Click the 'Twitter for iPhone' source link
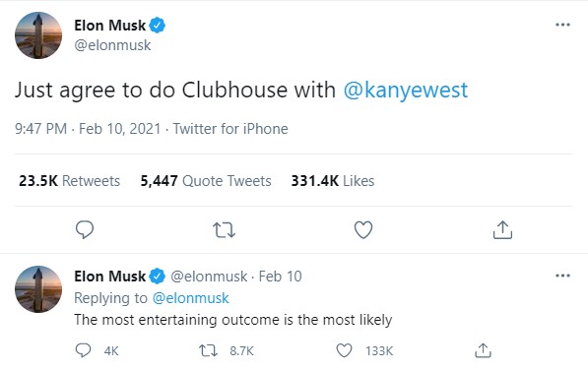The width and height of the screenshot is (588, 370). tap(230, 129)
